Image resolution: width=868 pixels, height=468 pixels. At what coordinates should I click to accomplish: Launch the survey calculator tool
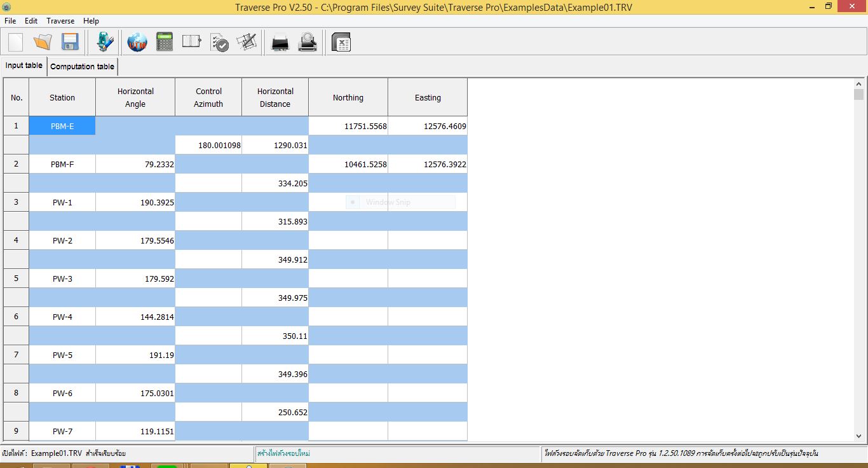[164, 41]
